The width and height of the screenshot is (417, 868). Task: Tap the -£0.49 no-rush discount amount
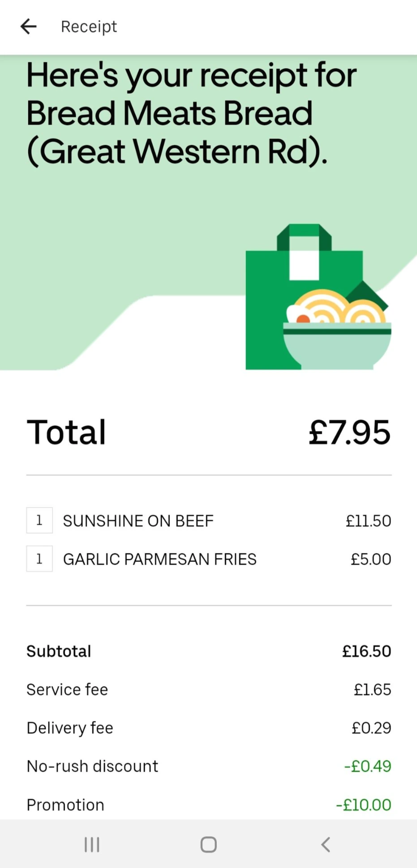(367, 766)
